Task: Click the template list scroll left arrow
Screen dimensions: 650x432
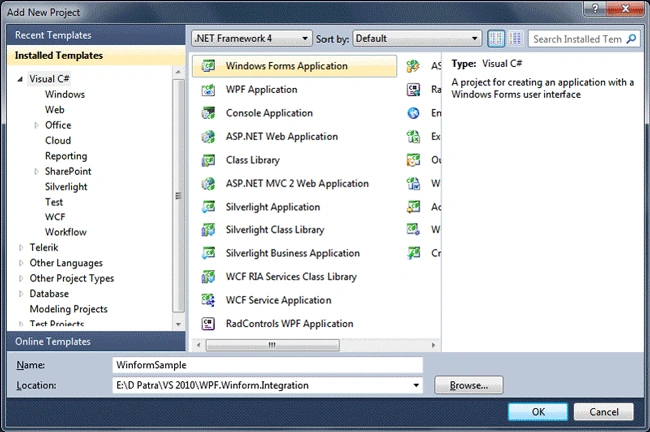Action: point(199,345)
